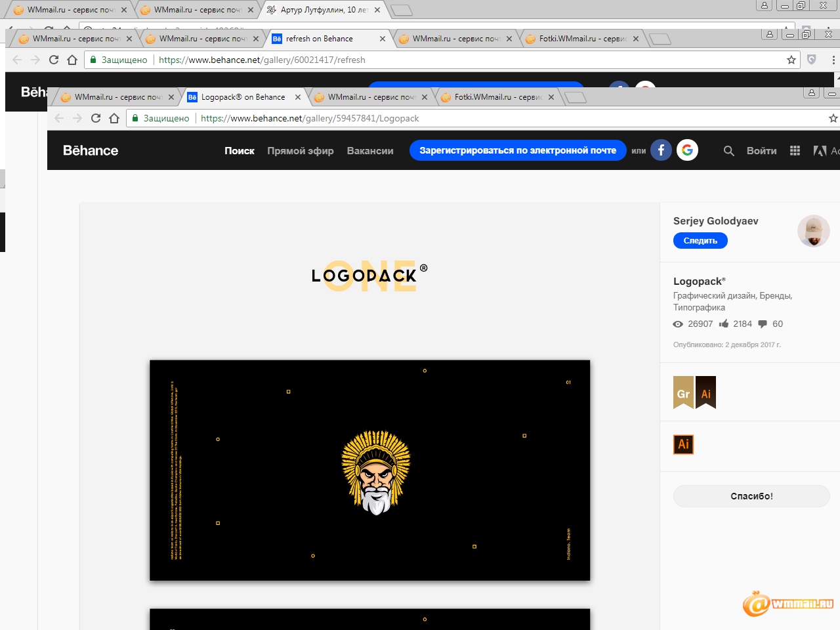Click Serjey Golodyaev avatar picture
Viewport: 840px width, 630px height.
pos(814,231)
